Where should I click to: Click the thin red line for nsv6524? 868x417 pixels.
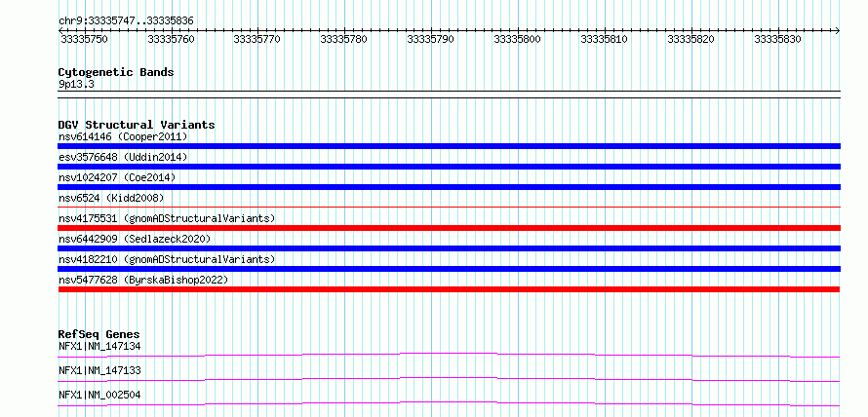[449, 207]
